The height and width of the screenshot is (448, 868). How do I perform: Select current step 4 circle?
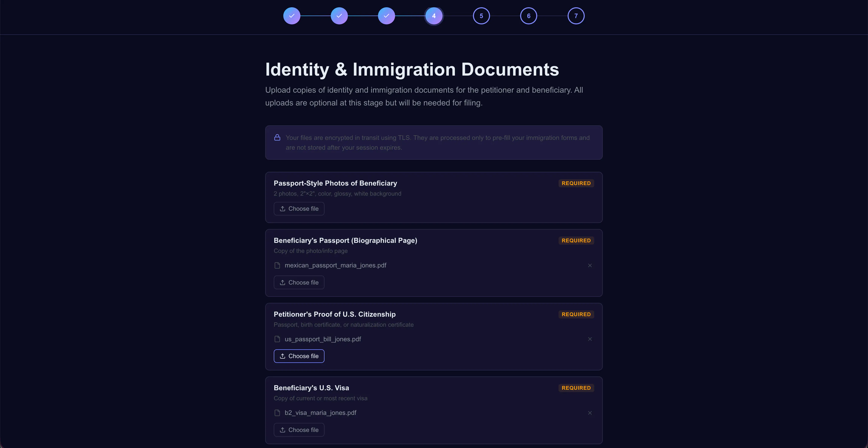point(434,16)
